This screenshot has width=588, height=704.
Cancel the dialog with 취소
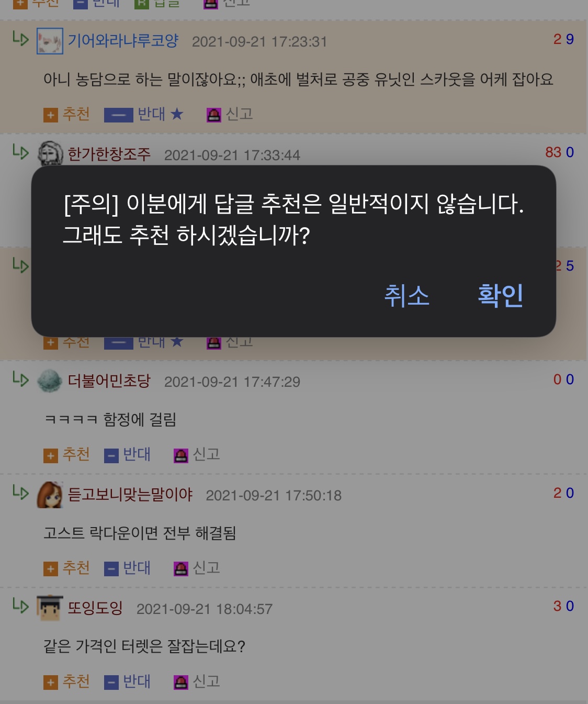click(x=407, y=295)
